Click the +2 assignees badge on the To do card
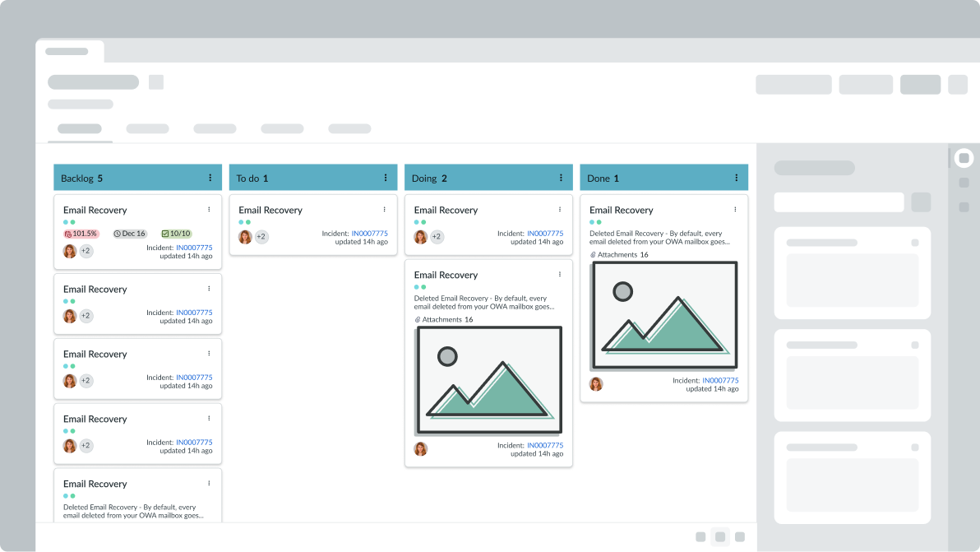This screenshot has height=552, width=980. [261, 237]
